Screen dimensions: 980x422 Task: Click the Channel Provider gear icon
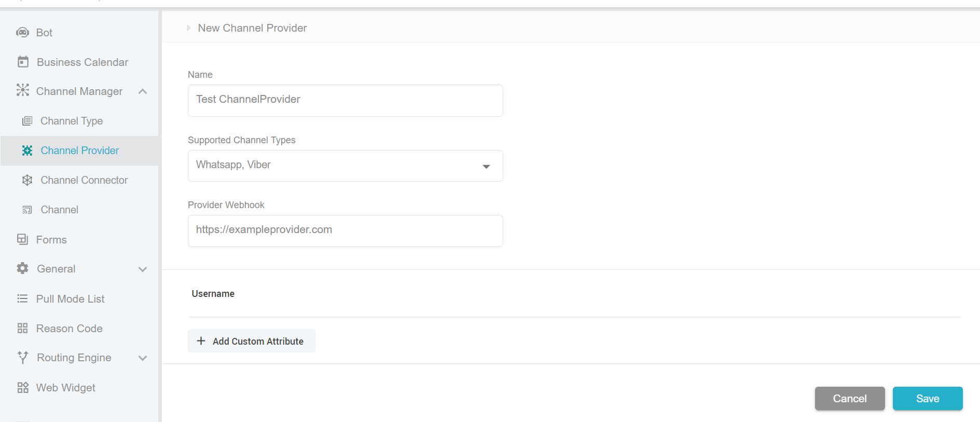point(27,151)
